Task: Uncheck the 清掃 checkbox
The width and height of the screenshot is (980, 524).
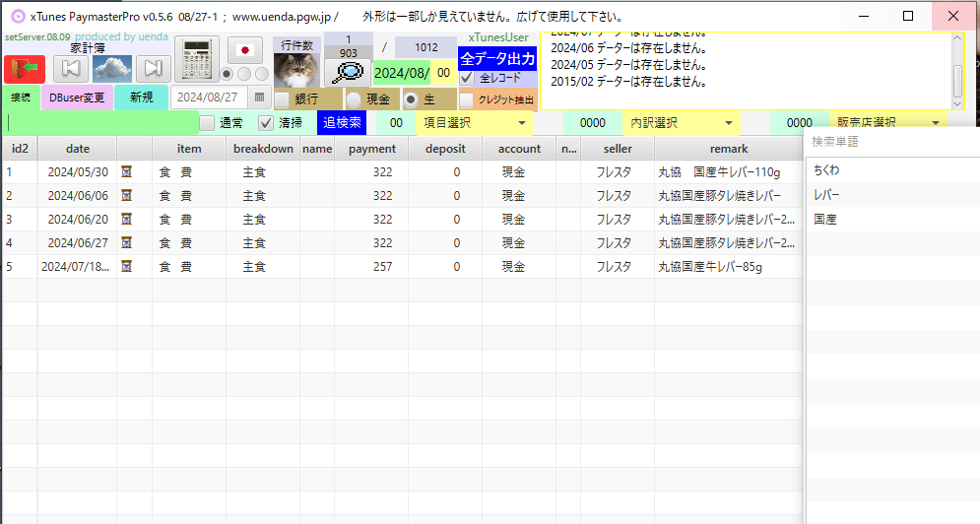Action: [265, 123]
